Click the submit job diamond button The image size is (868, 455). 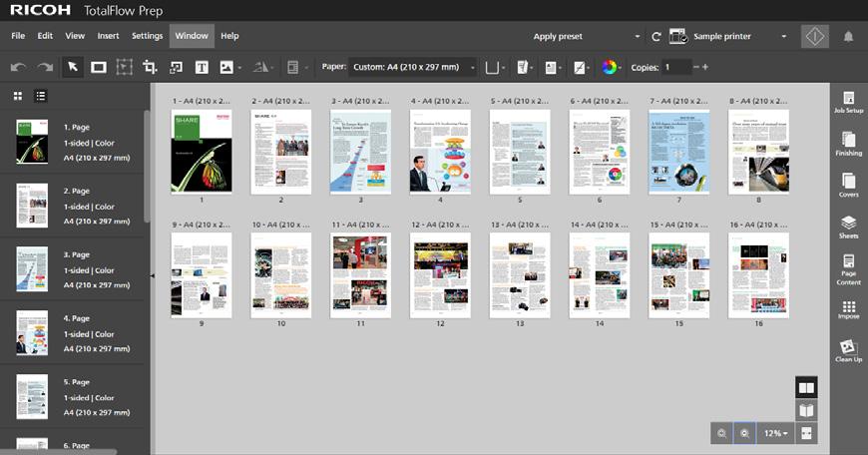[815, 37]
